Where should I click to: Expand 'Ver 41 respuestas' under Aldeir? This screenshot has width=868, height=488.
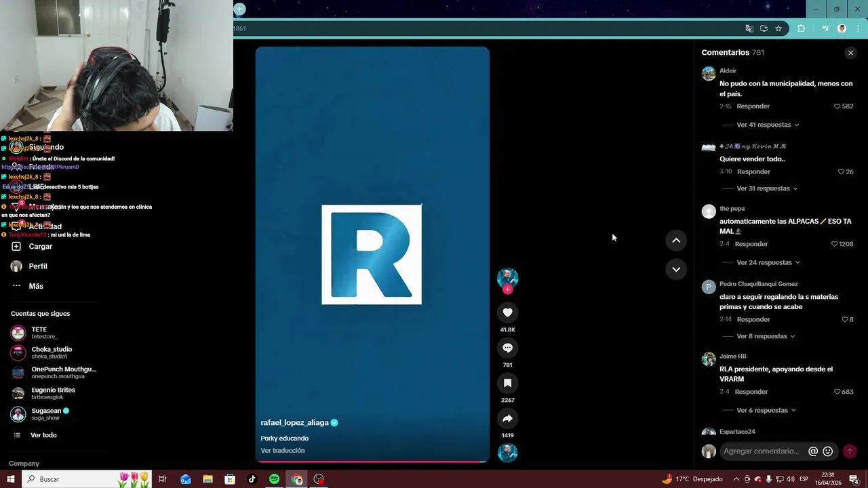tap(768, 125)
